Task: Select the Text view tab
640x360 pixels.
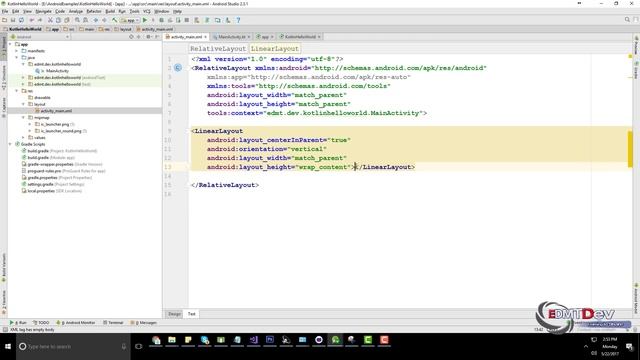Action: coord(191,314)
